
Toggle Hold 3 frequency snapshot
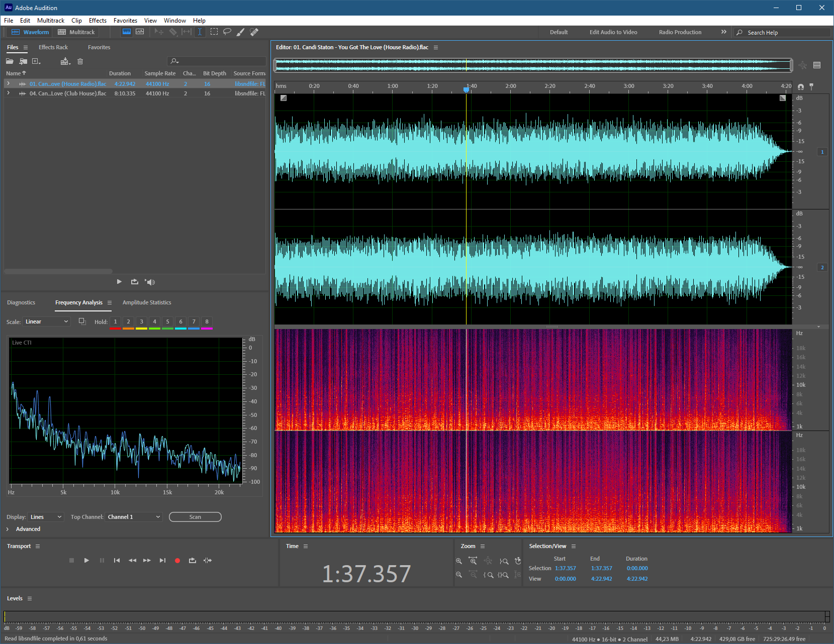click(x=141, y=321)
